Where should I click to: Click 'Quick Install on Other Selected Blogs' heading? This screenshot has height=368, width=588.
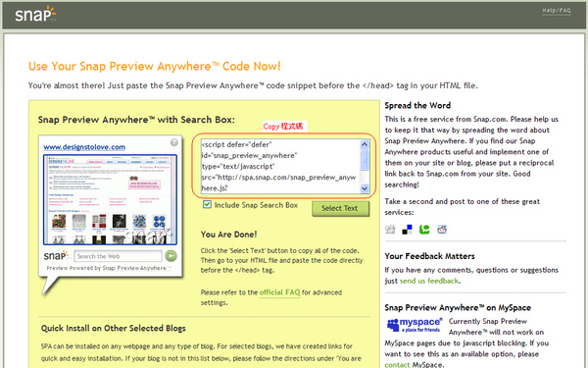click(x=114, y=328)
